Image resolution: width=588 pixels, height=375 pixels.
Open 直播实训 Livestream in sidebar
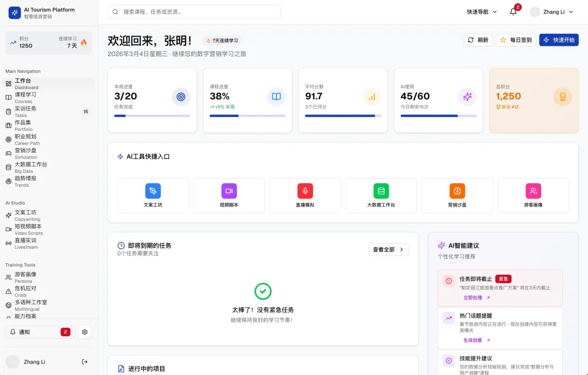coord(49,243)
